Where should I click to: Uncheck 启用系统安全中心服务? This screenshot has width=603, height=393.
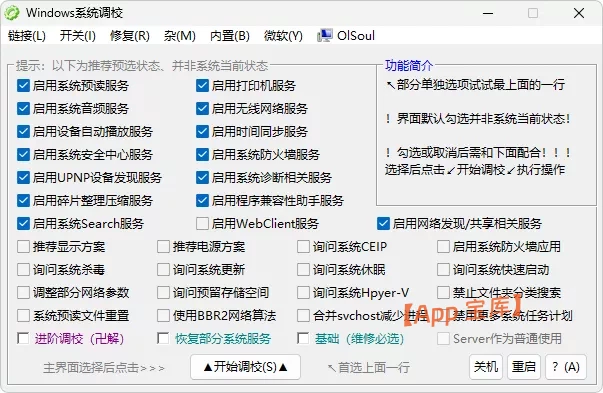[23, 155]
